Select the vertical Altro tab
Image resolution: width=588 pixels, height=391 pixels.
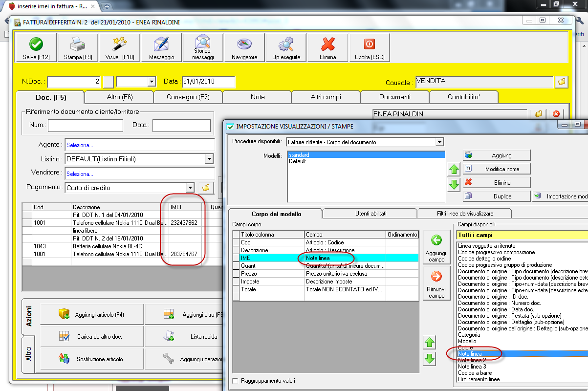[29, 353]
